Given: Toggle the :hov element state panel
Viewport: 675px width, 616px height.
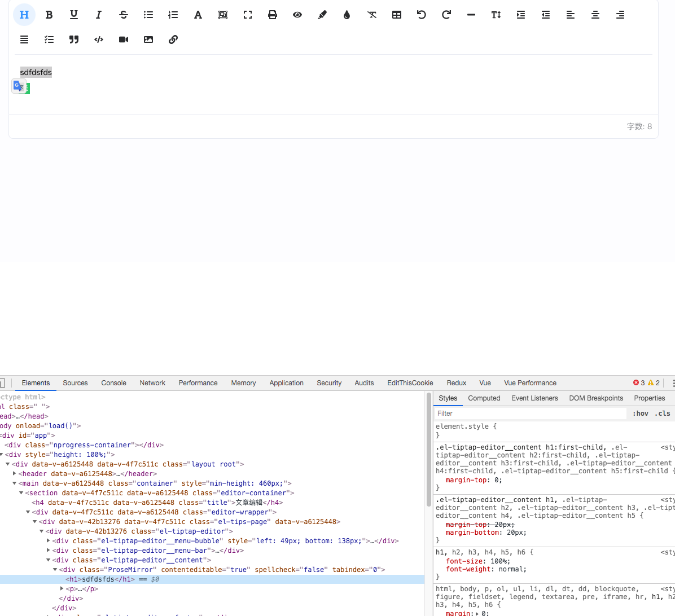Looking at the screenshot, I should click(641, 413).
